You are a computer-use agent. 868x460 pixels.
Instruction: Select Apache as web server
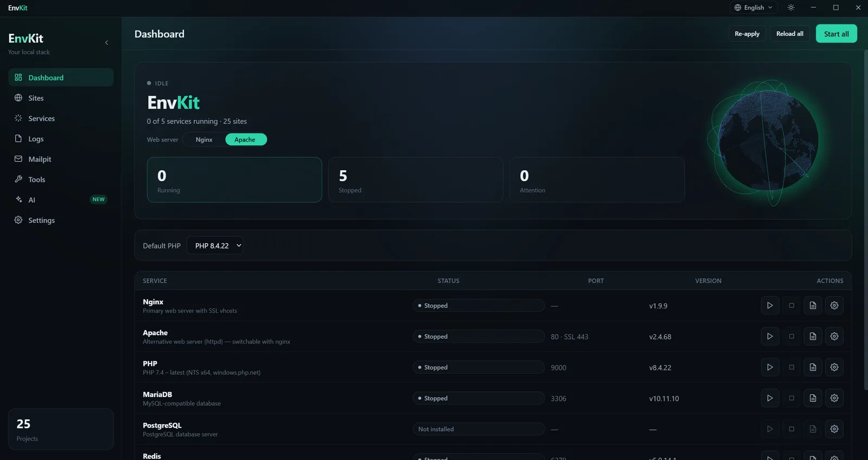click(246, 139)
